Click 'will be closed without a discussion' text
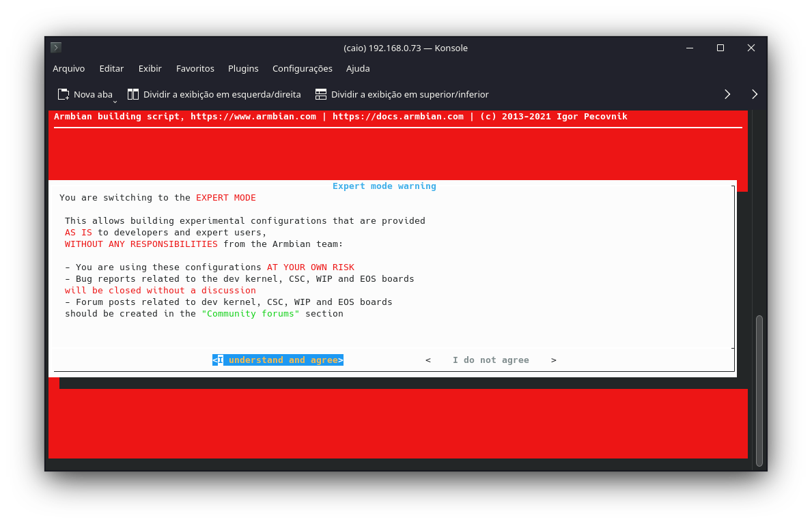The height and width of the screenshot is (524, 812). pyautogui.click(x=160, y=291)
